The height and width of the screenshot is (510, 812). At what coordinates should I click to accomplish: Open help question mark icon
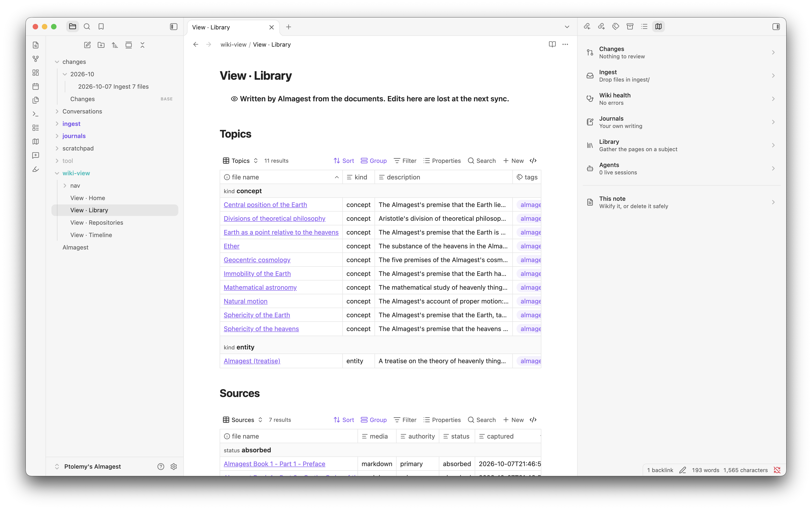point(161,467)
